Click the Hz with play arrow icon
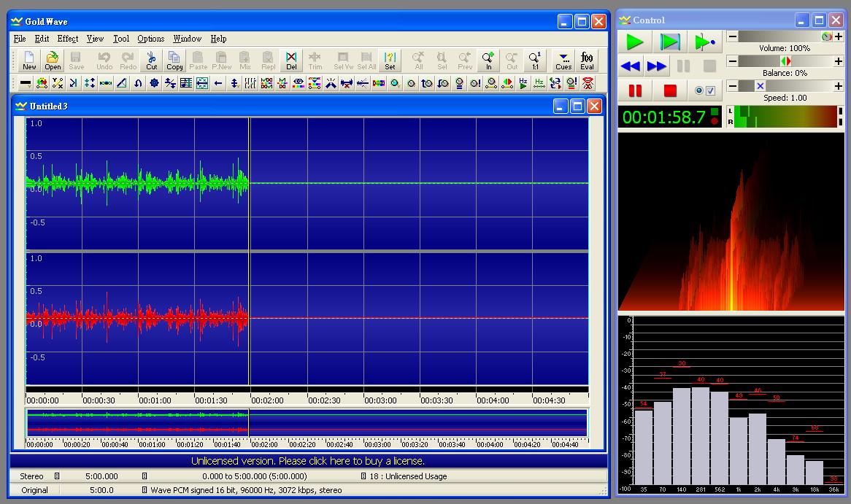 [x=523, y=83]
